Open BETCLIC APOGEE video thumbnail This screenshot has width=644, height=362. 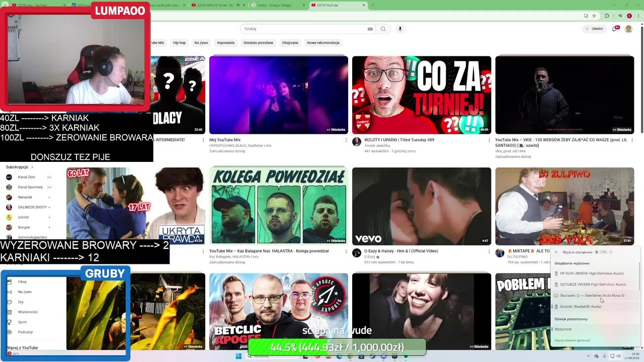pyautogui.click(x=279, y=312)
